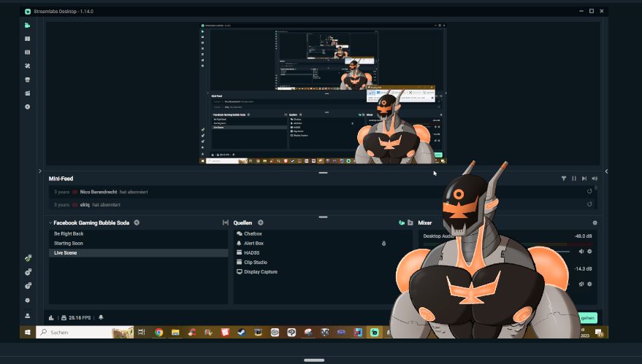Viewport: 642px width, 364px height.
Task: Open the puzzle-piece apps icon in sidebar
Action: [x=28, y=66]
